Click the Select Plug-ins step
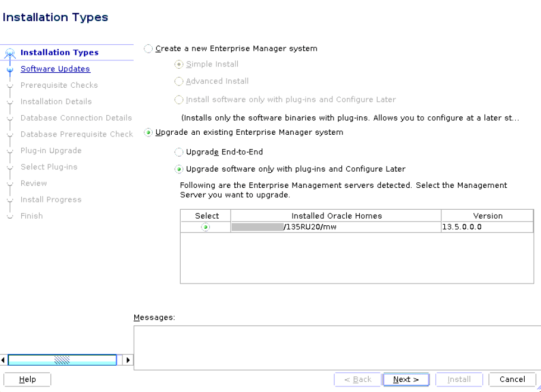 (49, 167)
